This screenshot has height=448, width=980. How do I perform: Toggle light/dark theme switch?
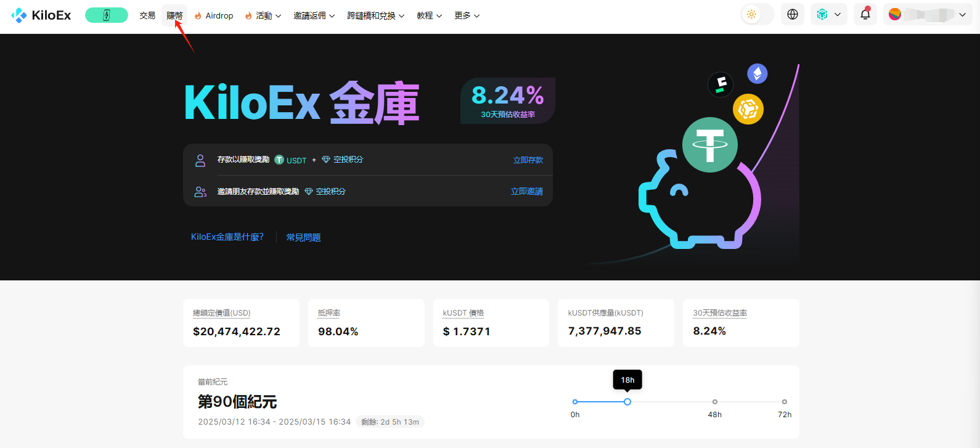point(757,14)
